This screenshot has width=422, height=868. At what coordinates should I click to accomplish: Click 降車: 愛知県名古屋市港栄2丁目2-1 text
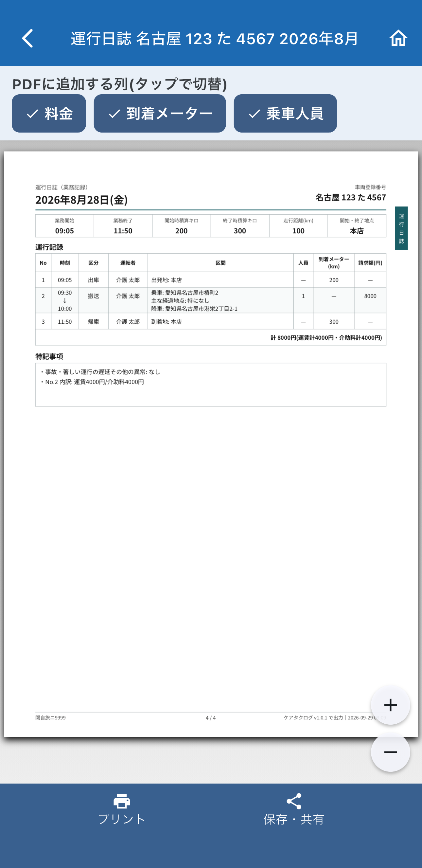point(194,309)
